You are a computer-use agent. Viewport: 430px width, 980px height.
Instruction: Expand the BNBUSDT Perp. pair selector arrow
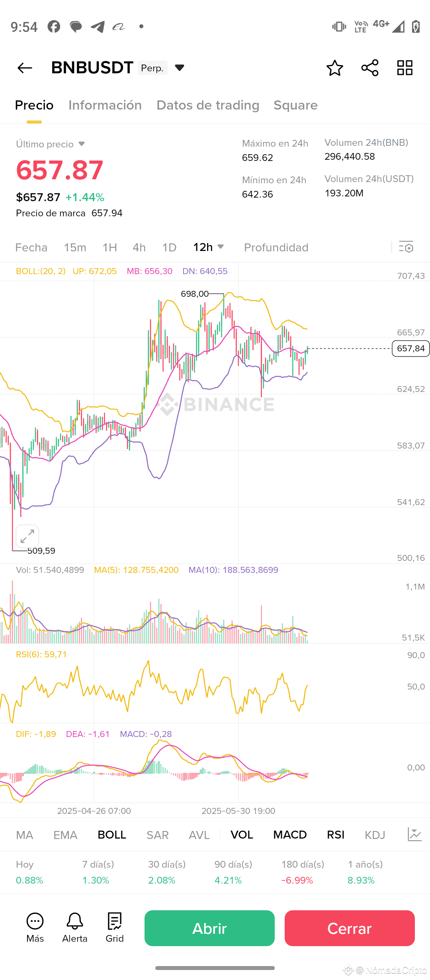(x=180, y=68)
